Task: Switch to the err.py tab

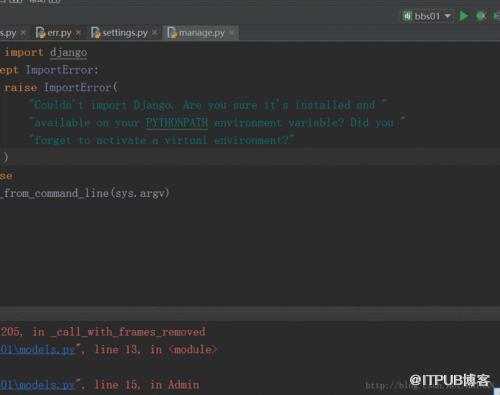Action: 59,33
